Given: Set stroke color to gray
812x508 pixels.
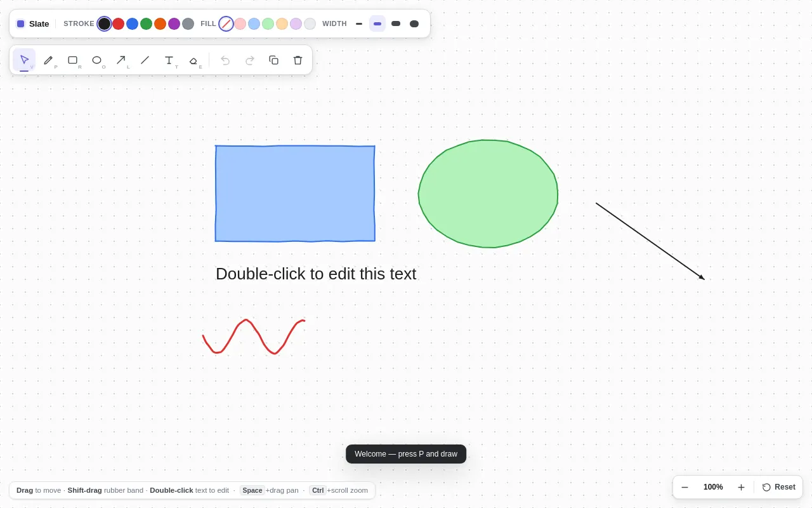Looking at the screenshot, I should pos(188,23).
